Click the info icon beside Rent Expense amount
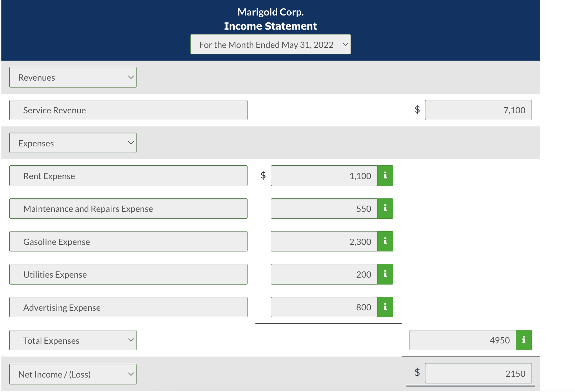 (x=385, y=176)
